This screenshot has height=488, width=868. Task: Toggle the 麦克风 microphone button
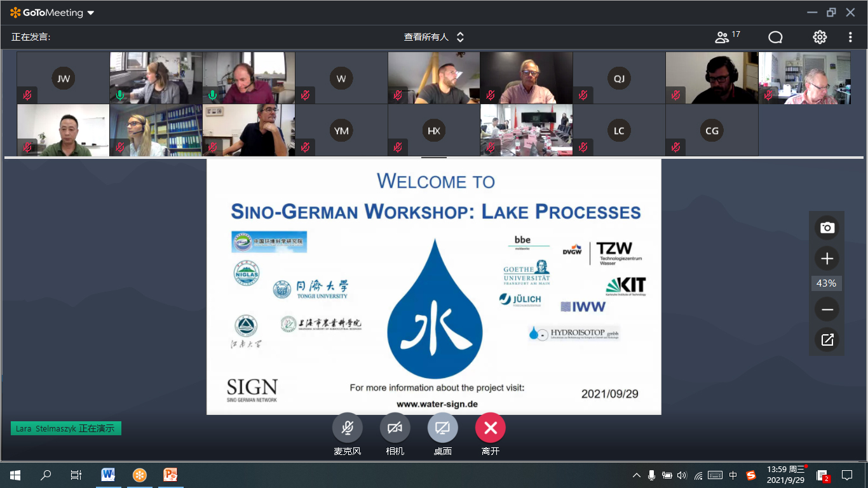pyautogui.click(x=348, y=428)
